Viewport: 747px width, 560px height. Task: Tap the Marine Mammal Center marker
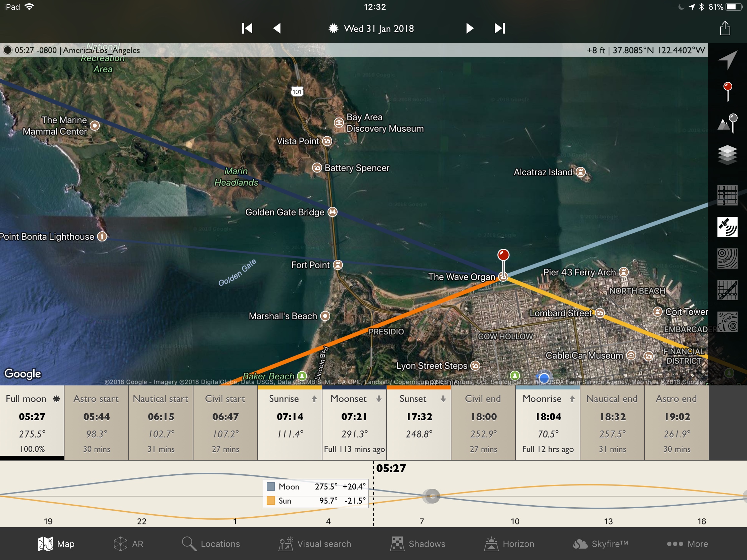tap(95, 126)
